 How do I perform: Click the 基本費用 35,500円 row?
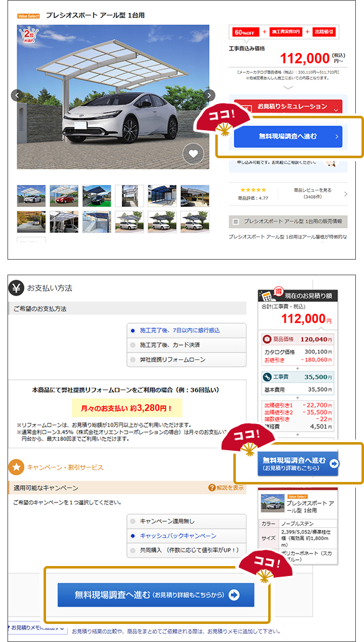[x=298, y=389]
